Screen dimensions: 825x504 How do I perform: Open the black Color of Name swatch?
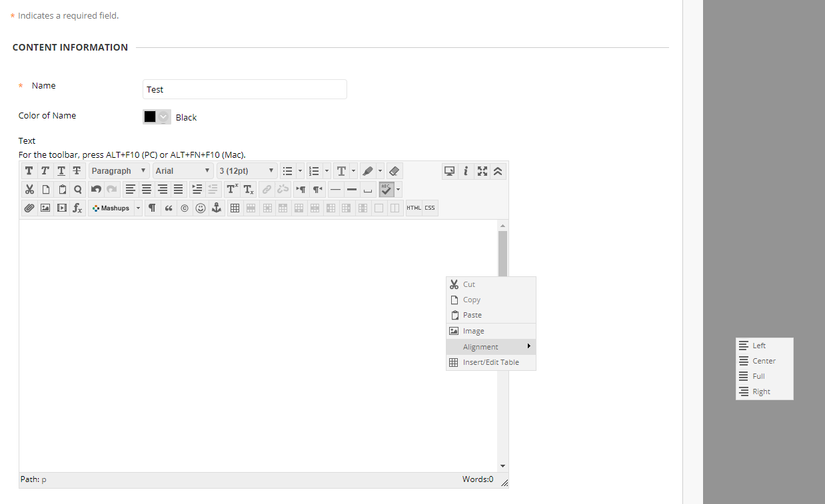[157, 117]
